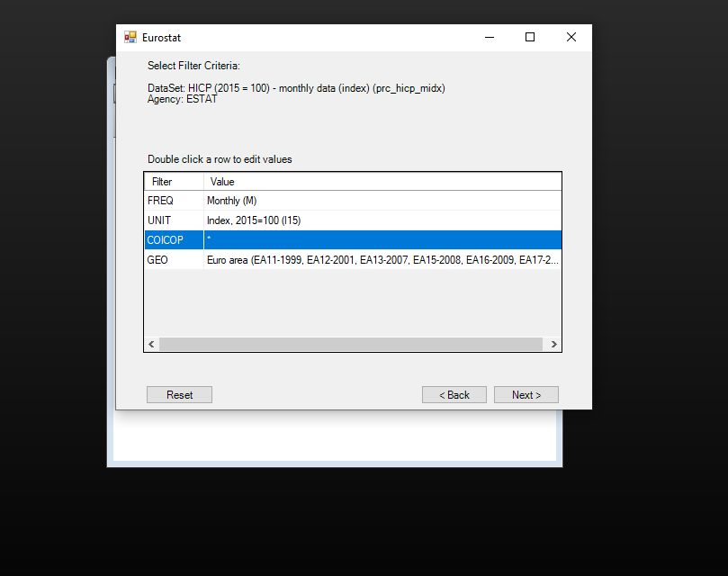Click the Value column header
Screen dimensions: 728x576
point(222,182)
